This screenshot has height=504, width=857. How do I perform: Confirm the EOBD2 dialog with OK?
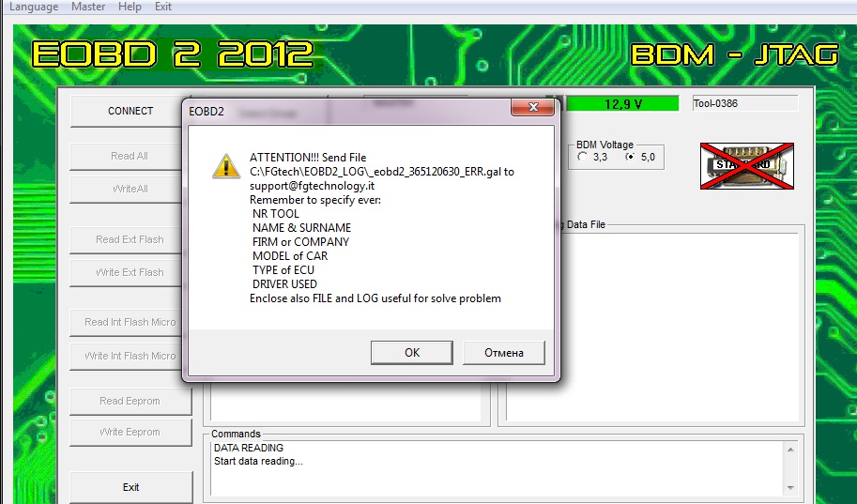point(411,353)
